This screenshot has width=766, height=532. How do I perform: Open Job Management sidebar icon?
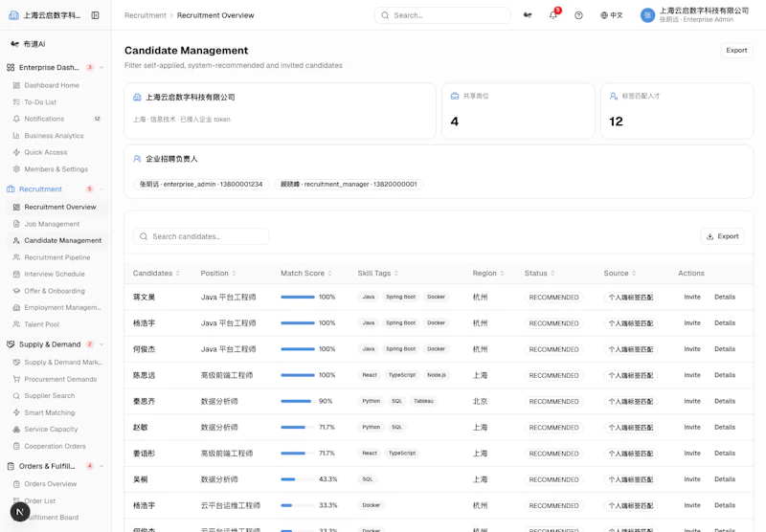point(16,224)
